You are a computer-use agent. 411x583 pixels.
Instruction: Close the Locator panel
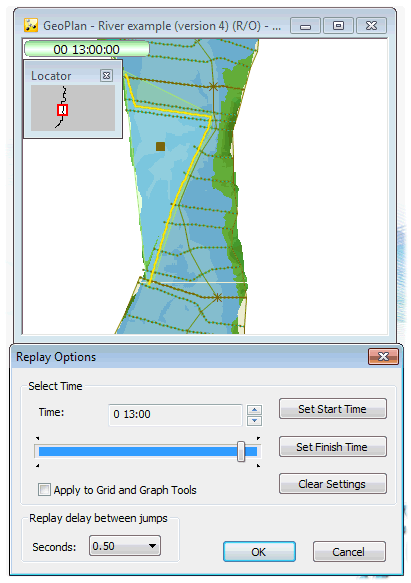[x=106, y=75]
